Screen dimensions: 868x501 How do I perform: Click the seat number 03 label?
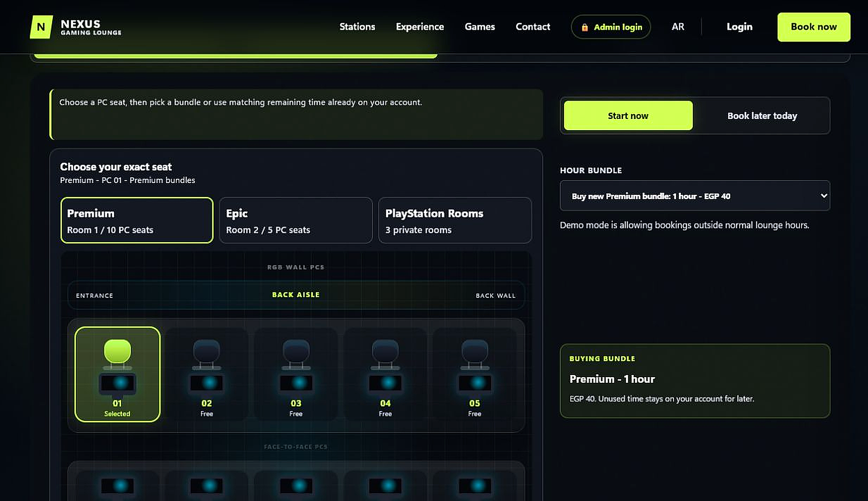pos(296,403)
